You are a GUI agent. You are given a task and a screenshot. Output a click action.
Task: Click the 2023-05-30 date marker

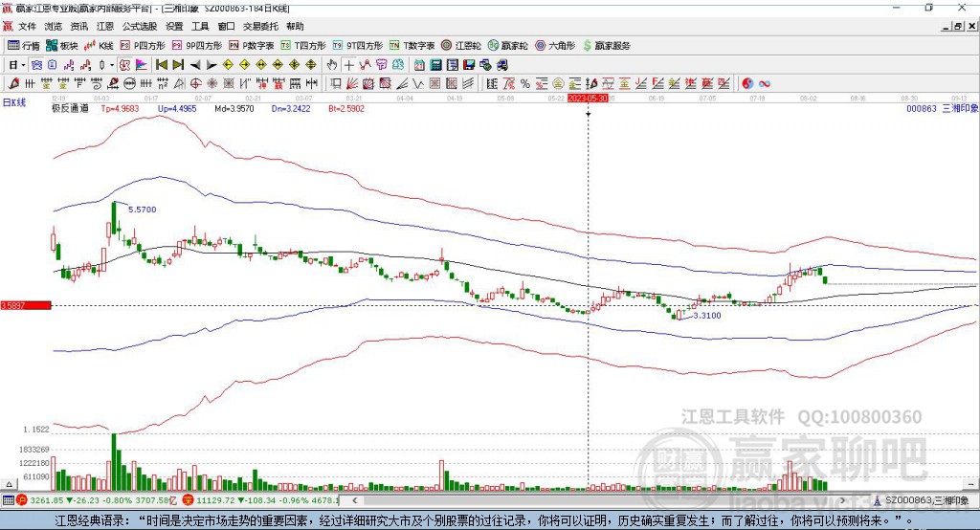pos(588,99)
